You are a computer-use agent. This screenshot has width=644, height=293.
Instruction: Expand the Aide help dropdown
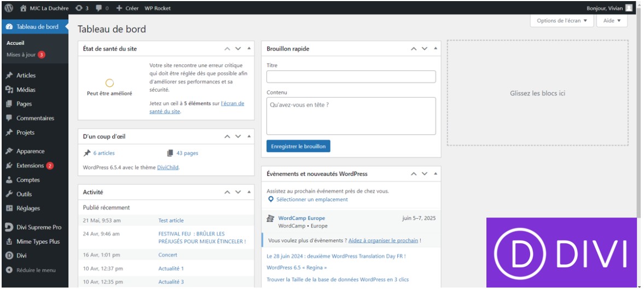612,21
